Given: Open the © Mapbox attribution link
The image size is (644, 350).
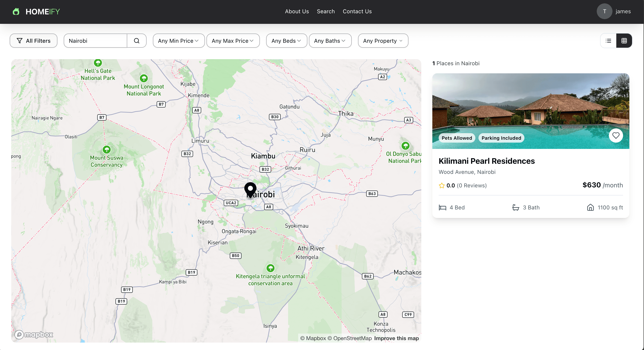Looking at the screenshot, I should (x=313, y=338).
